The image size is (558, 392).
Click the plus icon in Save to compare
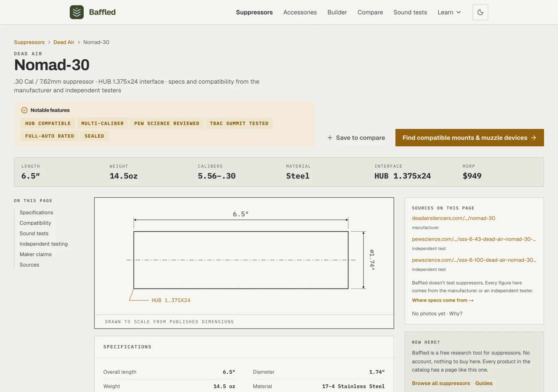330,138
